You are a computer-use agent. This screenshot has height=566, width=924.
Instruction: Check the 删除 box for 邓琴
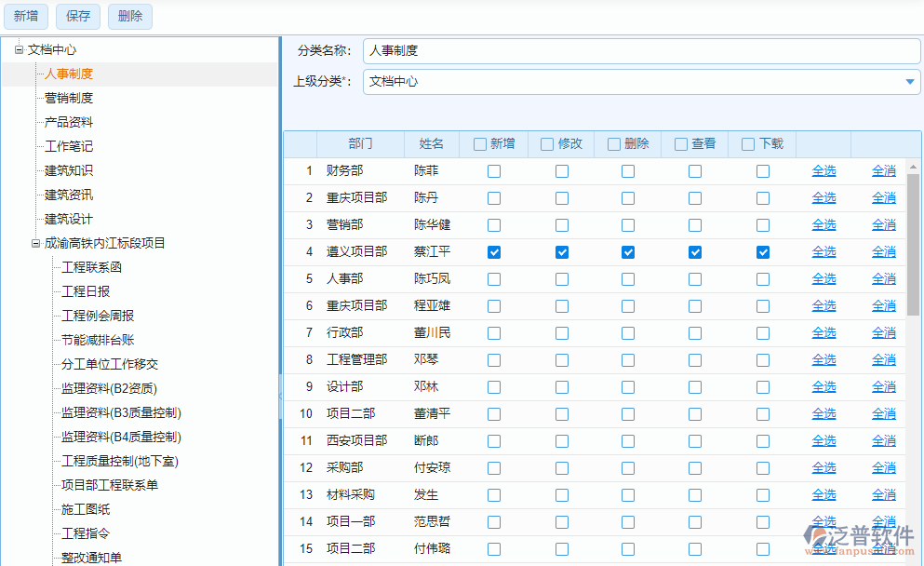click(628, 360)
